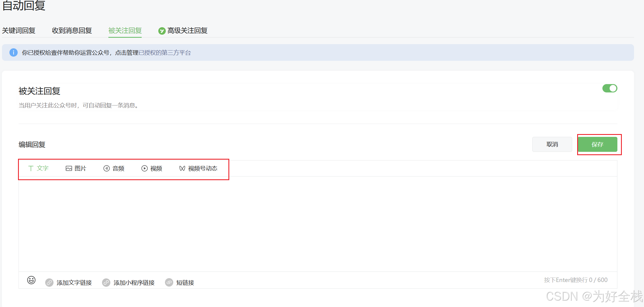Select the 音频 audio icon

click(106, 168)
